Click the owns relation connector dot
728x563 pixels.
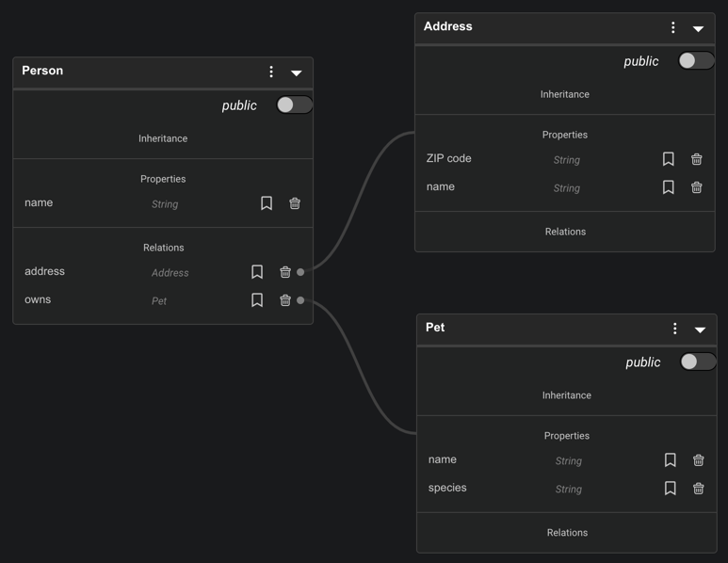tap(300, 300)
